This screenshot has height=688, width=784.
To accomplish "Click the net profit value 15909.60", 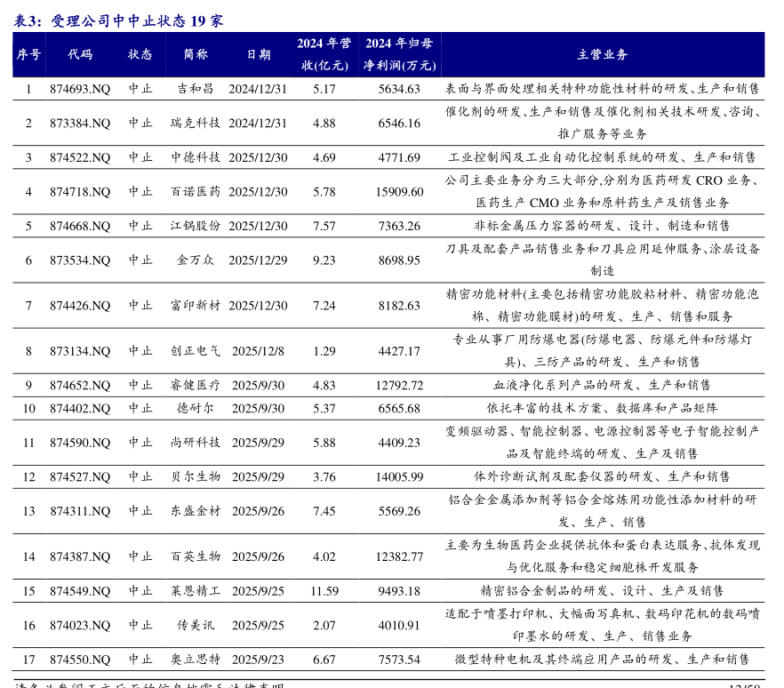I will [x=399, y=192].
